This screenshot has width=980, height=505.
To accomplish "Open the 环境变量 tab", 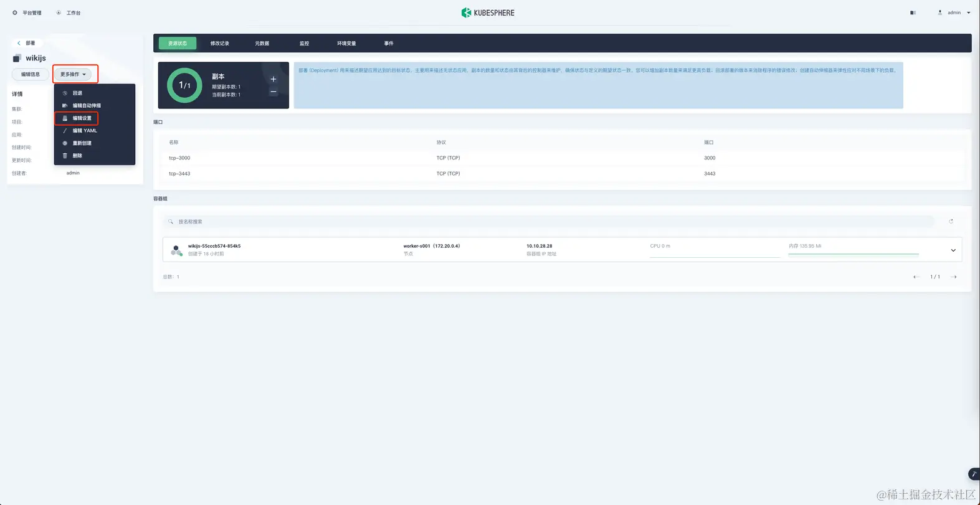I will click(346, 43).
